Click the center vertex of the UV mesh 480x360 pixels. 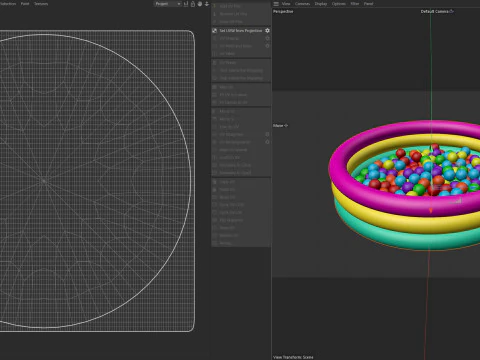tap(44, 181)
